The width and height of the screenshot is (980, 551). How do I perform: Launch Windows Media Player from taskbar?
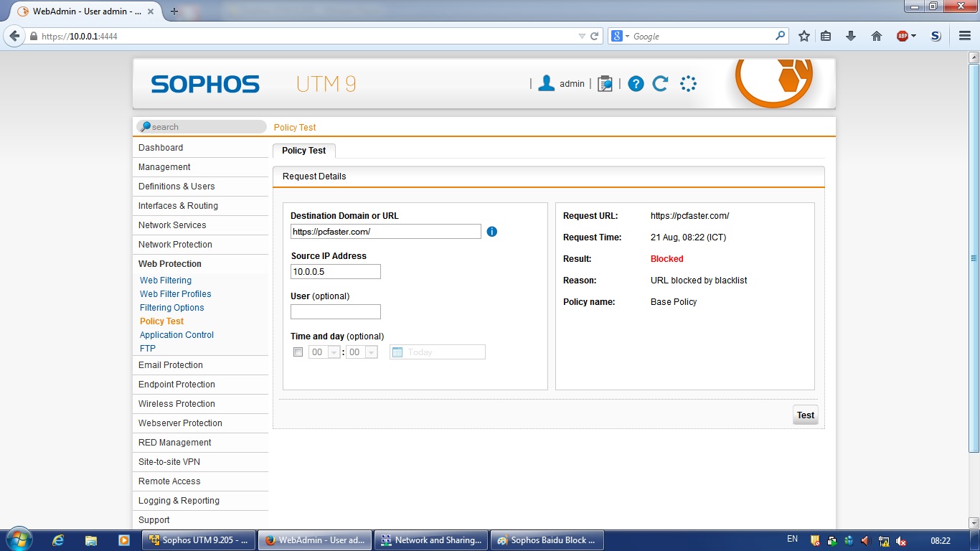[124, 540]
